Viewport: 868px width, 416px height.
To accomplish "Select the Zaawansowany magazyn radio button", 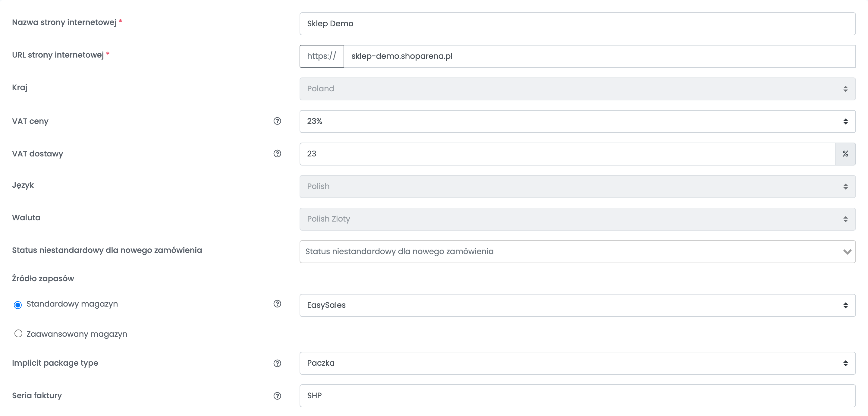I will point(18,333).
